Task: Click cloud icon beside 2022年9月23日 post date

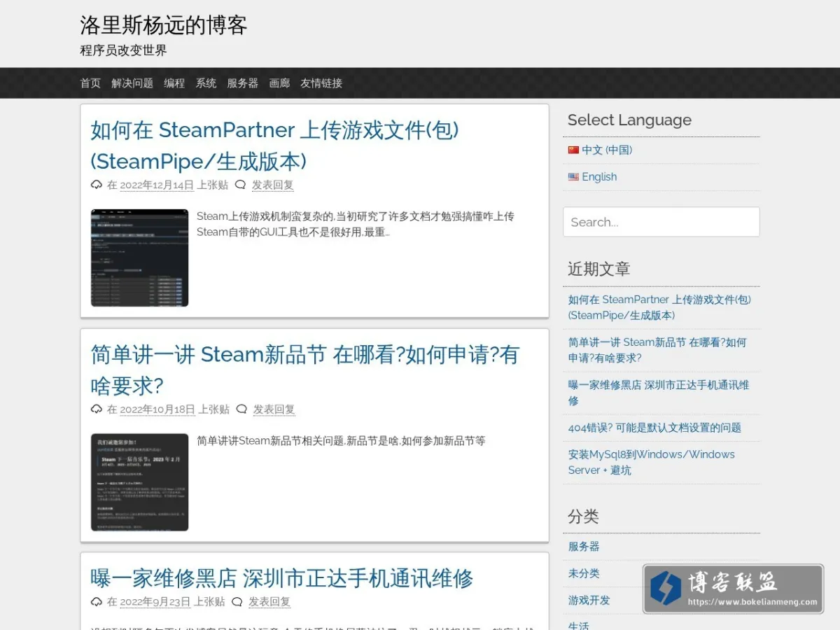Action: [97, 601]
